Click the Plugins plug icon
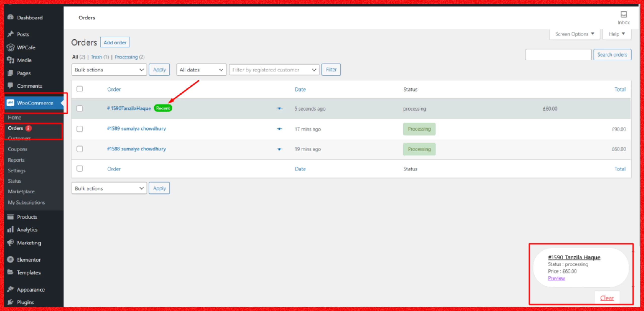The height and width of the screenshot is (311, 644). [10, 302]
